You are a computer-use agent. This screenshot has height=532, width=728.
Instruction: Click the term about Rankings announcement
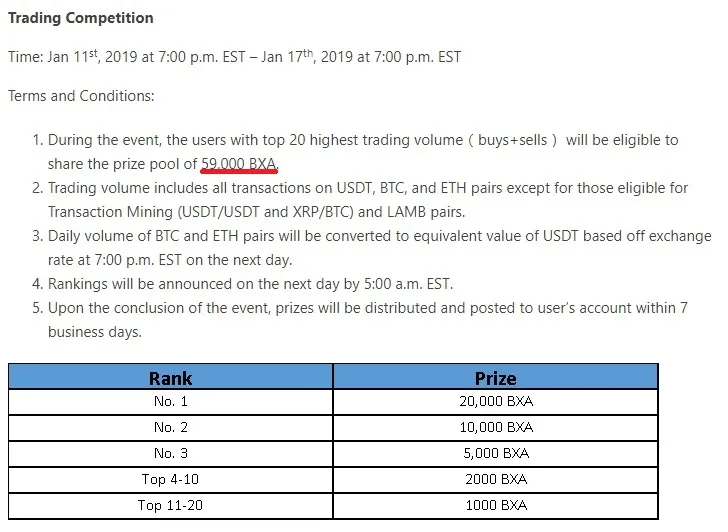(x=242, y=284)
